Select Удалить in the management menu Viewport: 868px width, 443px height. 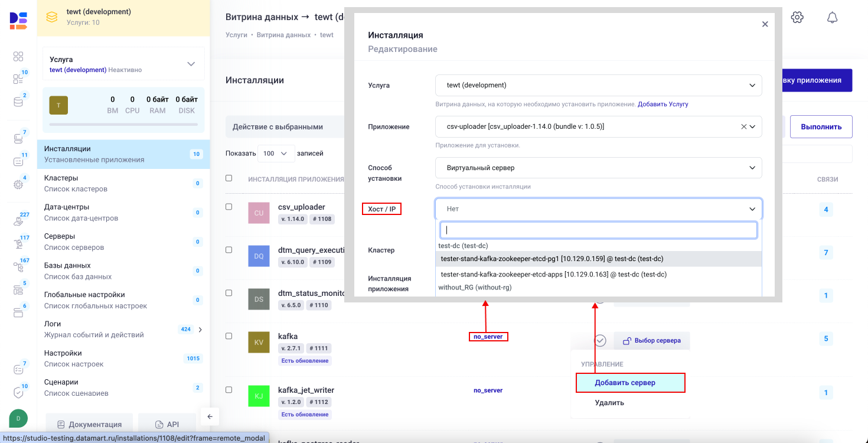point(609,403)
